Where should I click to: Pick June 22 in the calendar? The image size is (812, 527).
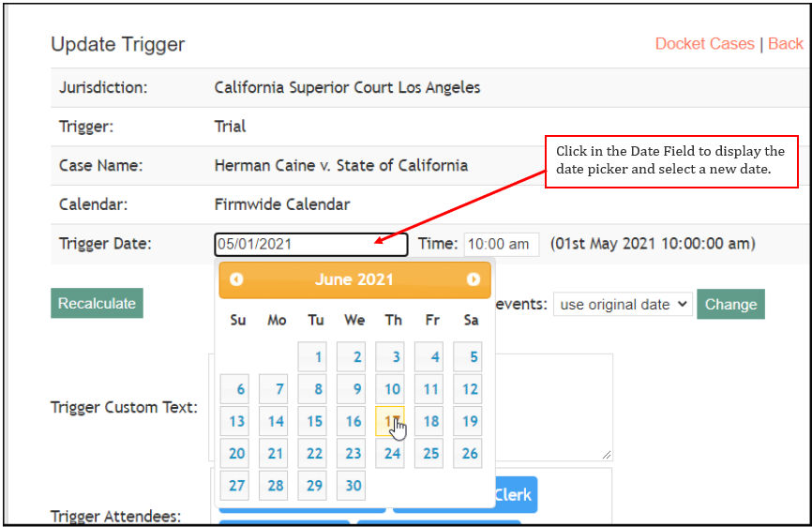(x=314, y=453)
